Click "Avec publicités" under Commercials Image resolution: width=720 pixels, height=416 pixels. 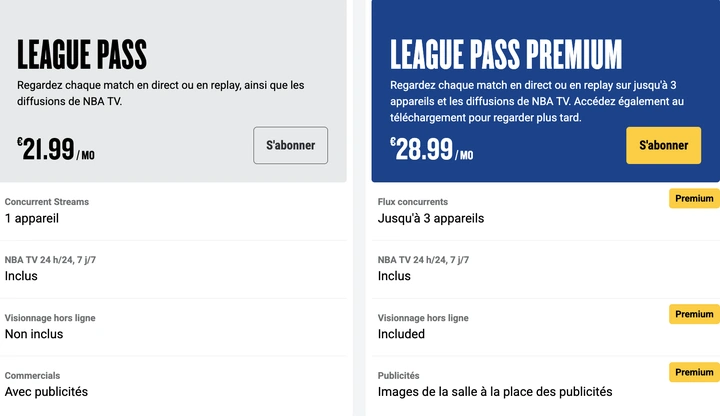[46, 392]
